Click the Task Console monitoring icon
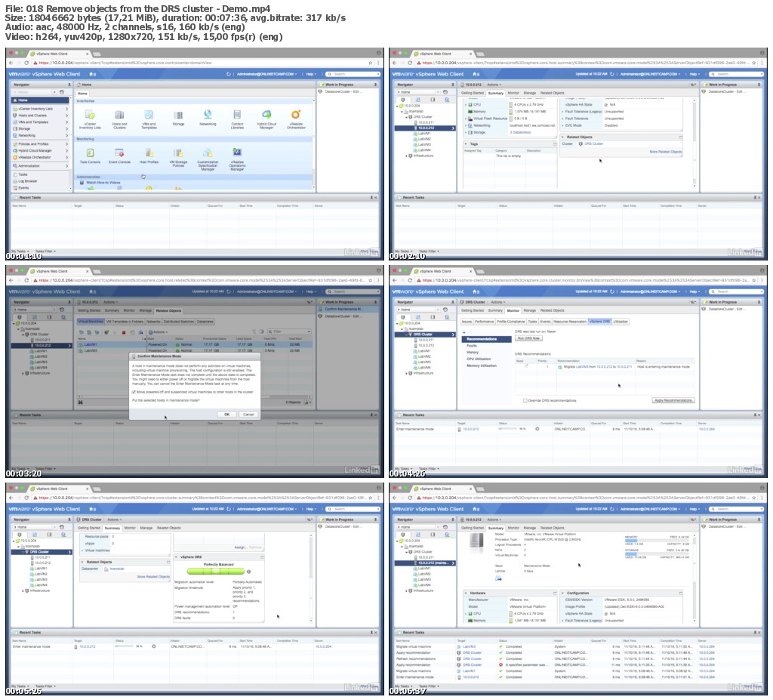Image resolution: width=773 pixels, height=700 pixels. pos(90,153)
